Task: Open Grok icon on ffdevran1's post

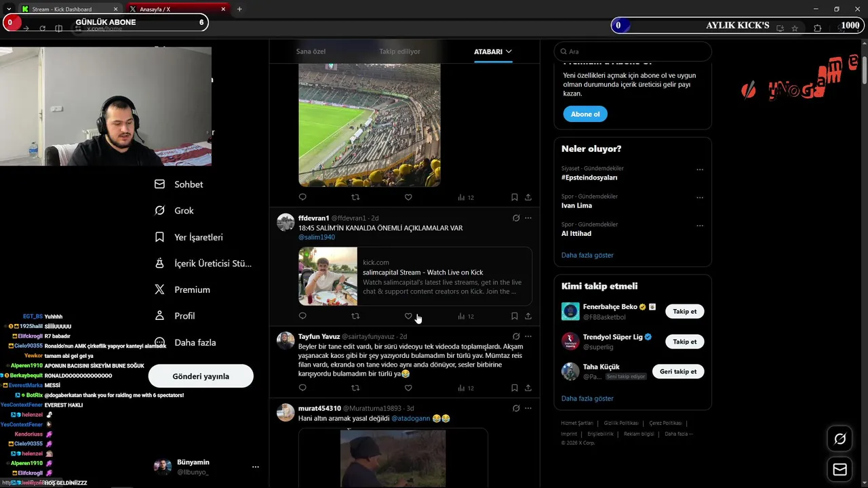Action: point(516,218)
